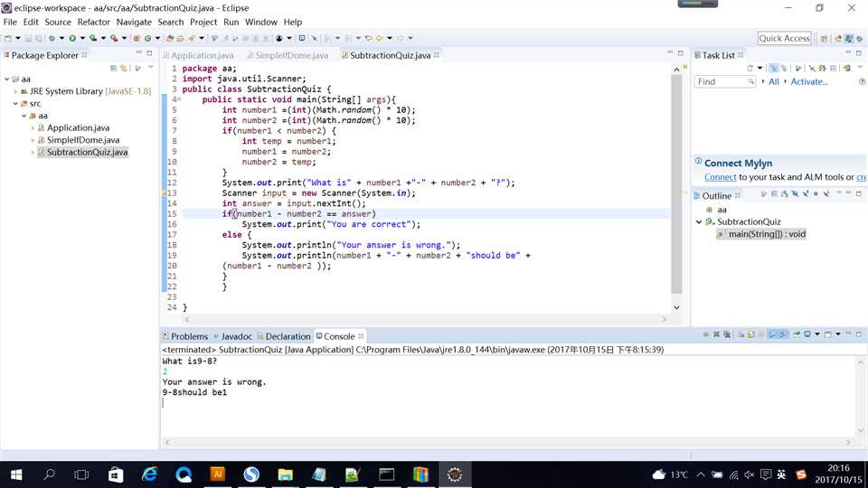The width and height of the screenshot is (868, 488).
Task: Click New Task icon in Task List
Action: click(750, 68)
